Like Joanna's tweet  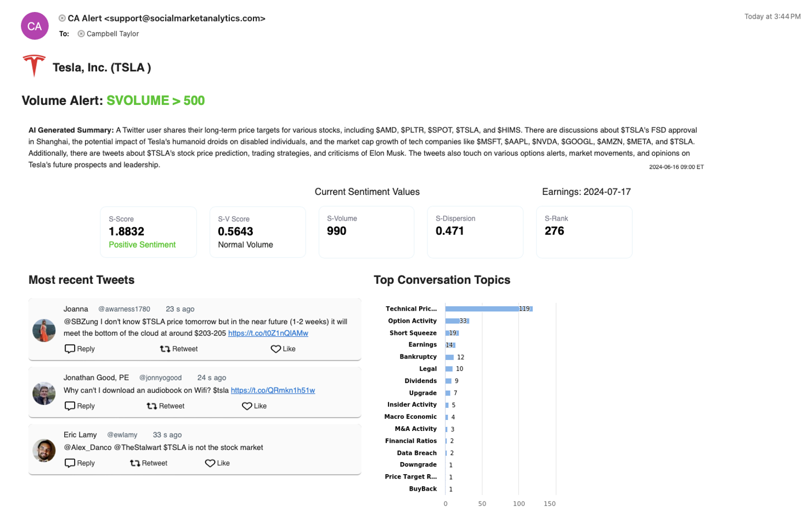(x=283, y=349)
